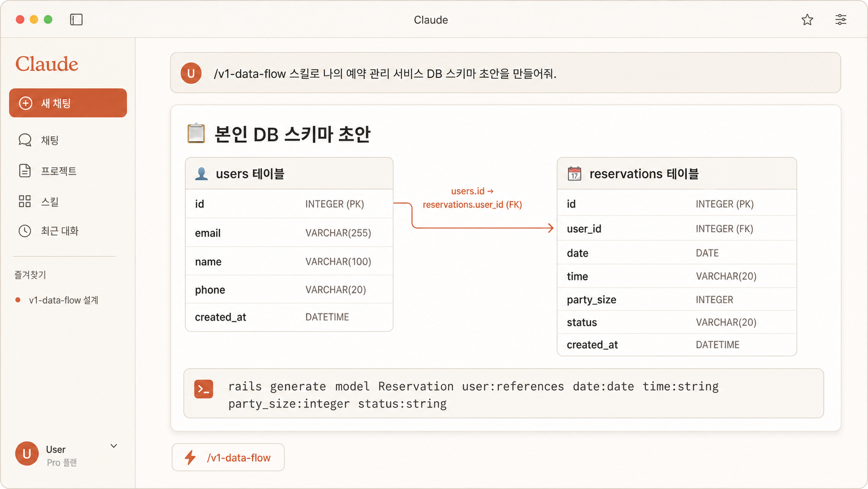
Task: Click the users table person icon
Action: [x=201, y=174]
